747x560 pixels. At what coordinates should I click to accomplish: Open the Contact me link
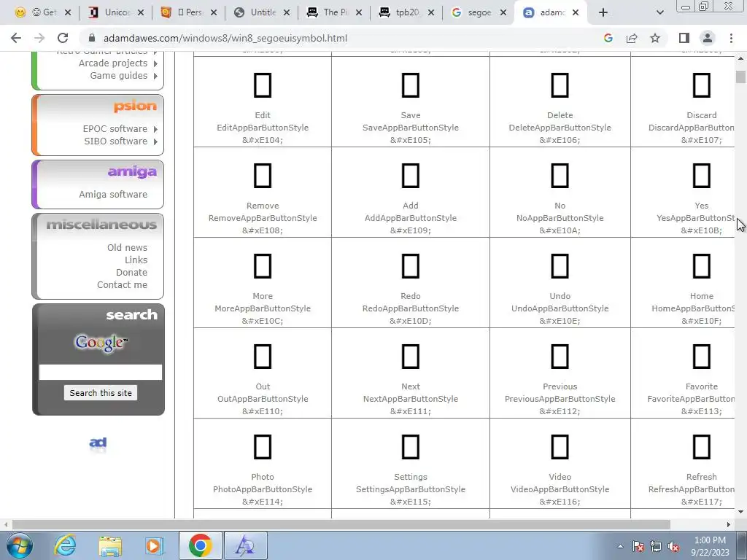coord(122,285)
